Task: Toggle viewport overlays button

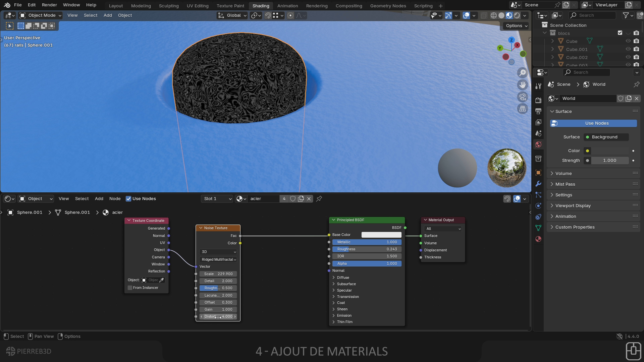Action: point(466,15)
